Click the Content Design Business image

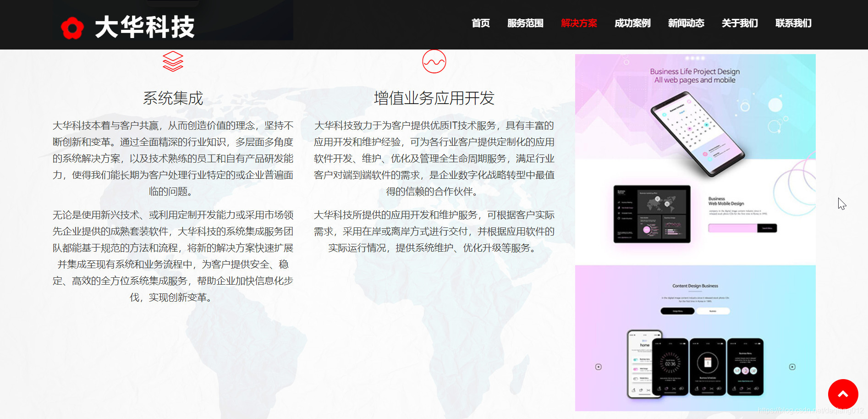pos(695,338)
